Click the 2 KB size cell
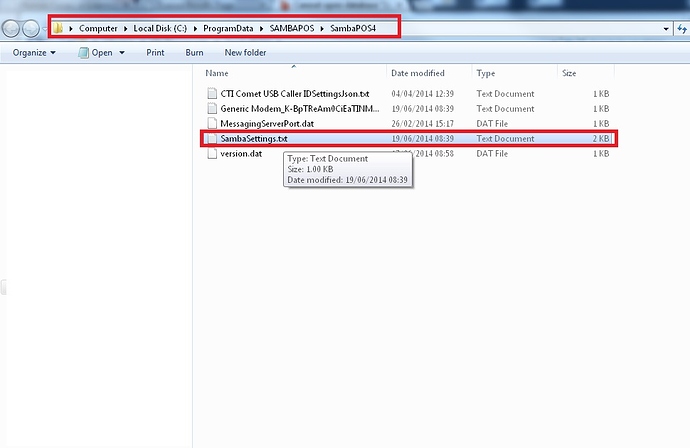This screenshot has width=690, height=448. pyautogui.click(x=601, y=139)
